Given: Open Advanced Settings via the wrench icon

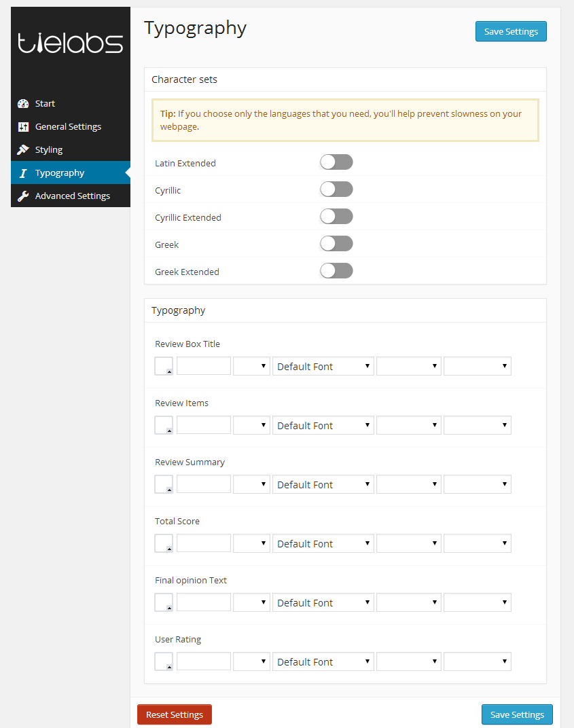Looking at the screenshot, I should (23, 196).
